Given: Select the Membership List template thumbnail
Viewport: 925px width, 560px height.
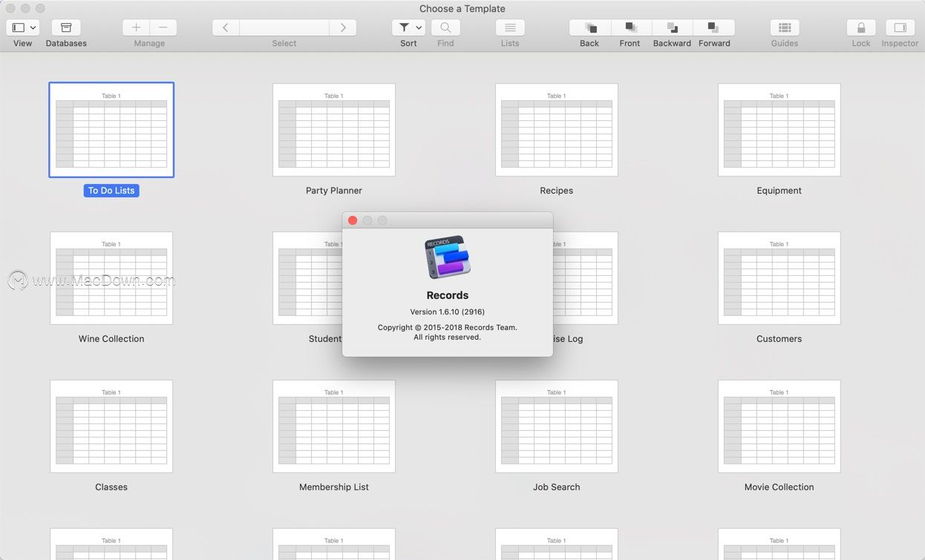Looking at the screenshot, I should 334,426.
